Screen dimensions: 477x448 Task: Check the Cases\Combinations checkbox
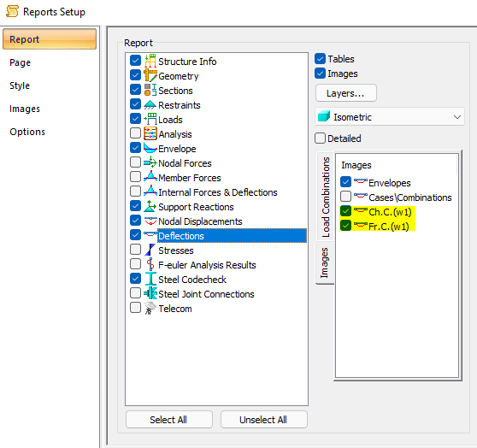point(345,197)
